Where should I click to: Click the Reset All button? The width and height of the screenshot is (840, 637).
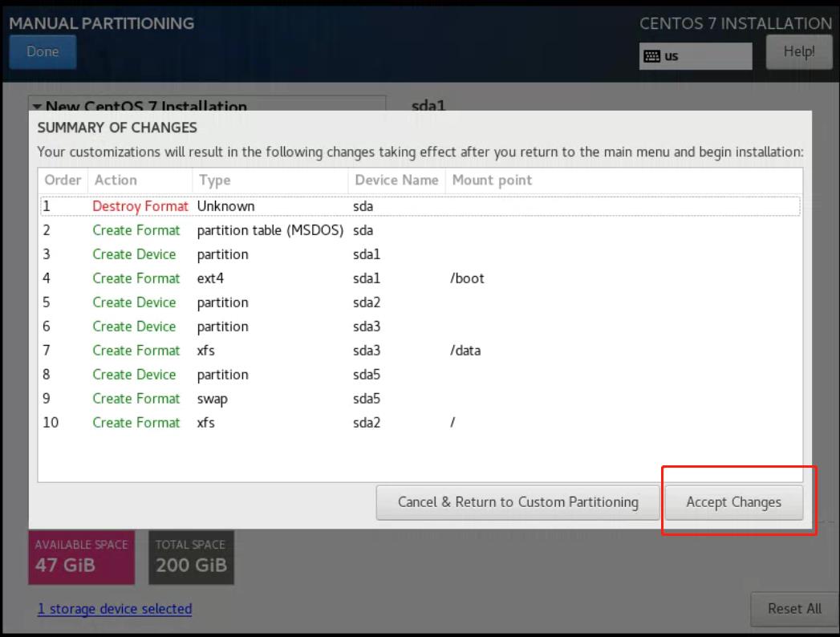(794, 609)
